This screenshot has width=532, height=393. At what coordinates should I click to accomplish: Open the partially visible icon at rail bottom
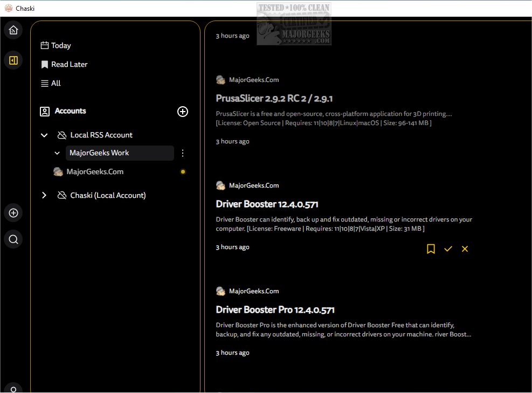[13, 389]
